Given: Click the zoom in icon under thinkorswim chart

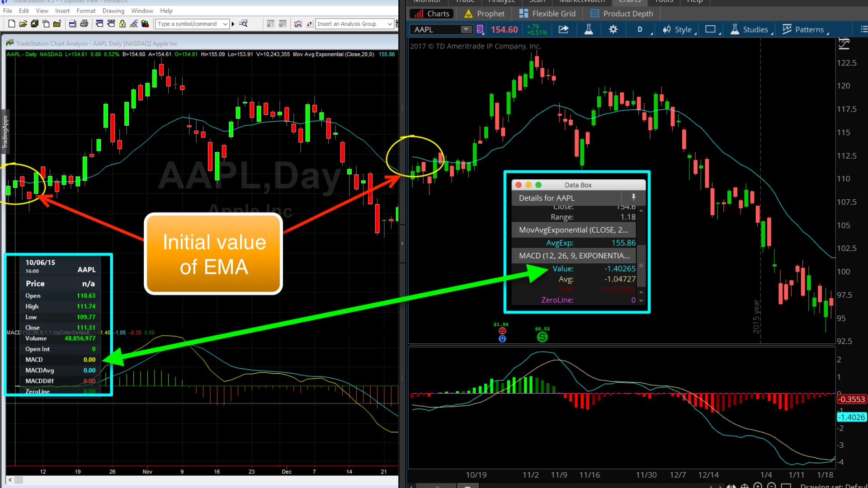Looking at the screenshot, I should [x=758, y=486].
